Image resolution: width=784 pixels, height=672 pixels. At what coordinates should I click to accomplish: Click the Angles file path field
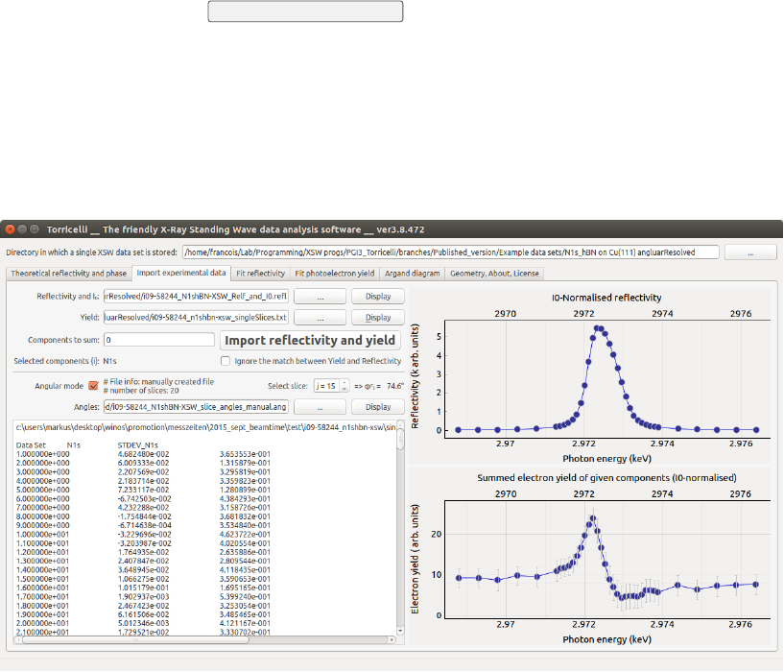click(x=196, y=407)
